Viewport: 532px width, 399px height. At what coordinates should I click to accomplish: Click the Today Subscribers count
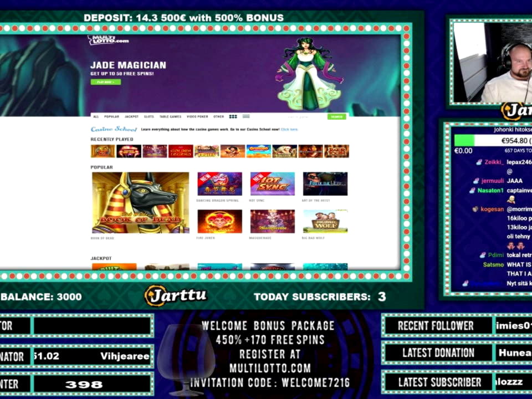382,296
